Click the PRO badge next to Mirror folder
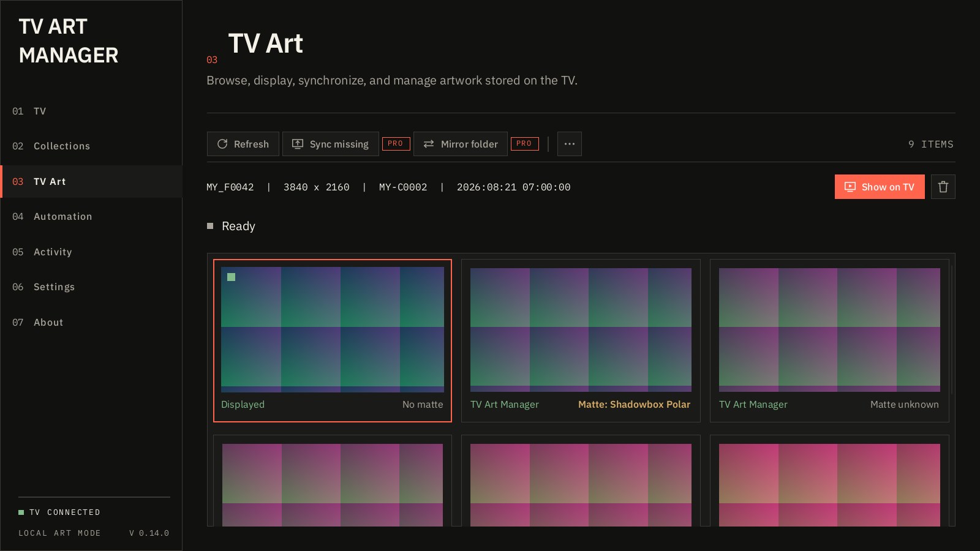This screenshot has width=980, height=551. click(x=524, y=144)
